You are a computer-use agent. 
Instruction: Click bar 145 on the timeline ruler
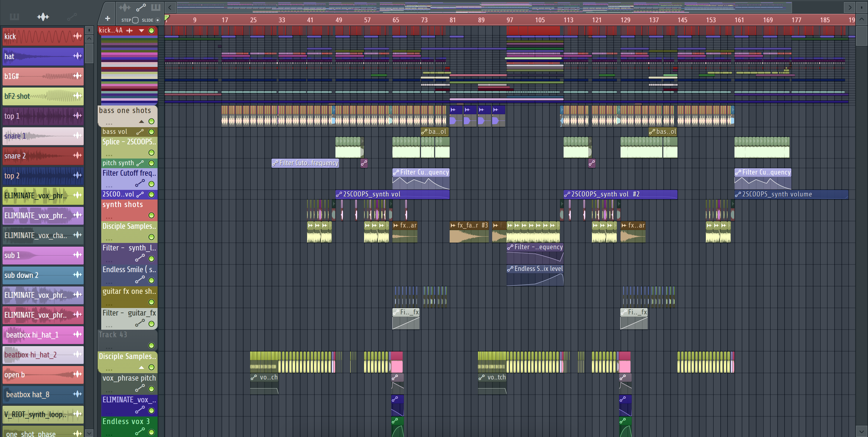682,20
